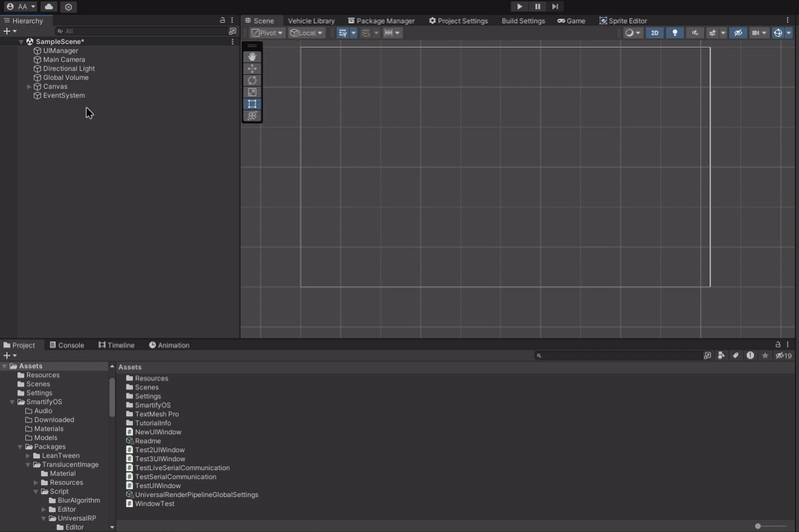The width and height of the screenshot is (799, 532).
Task: Select the combined Transform tool
Action: [253, 116]
